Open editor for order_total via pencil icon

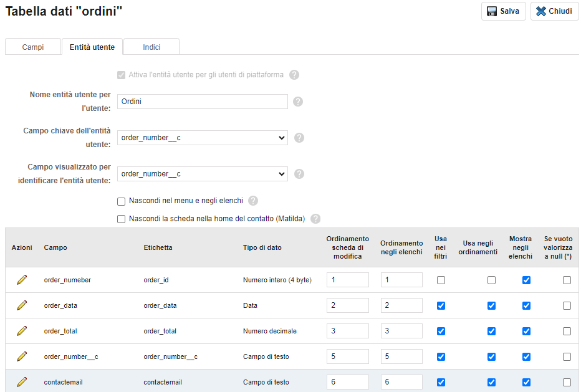pyautogui.click(x=22, y=331)
